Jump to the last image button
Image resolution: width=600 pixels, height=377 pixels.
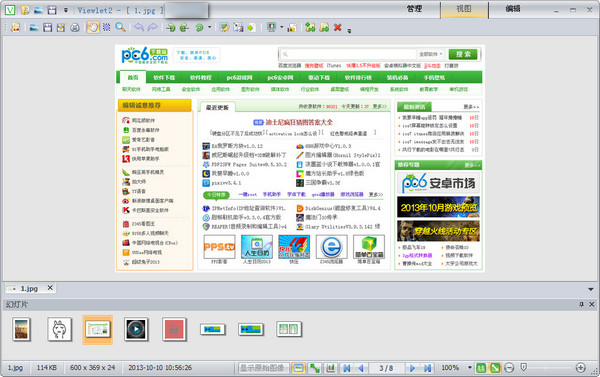tap(427, 368)
